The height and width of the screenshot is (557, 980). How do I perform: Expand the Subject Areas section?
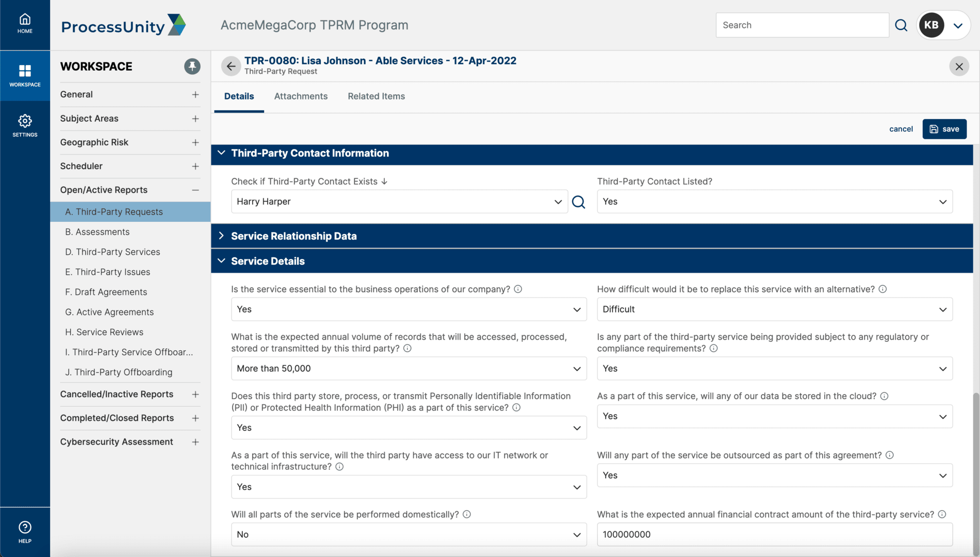point(195,119)
